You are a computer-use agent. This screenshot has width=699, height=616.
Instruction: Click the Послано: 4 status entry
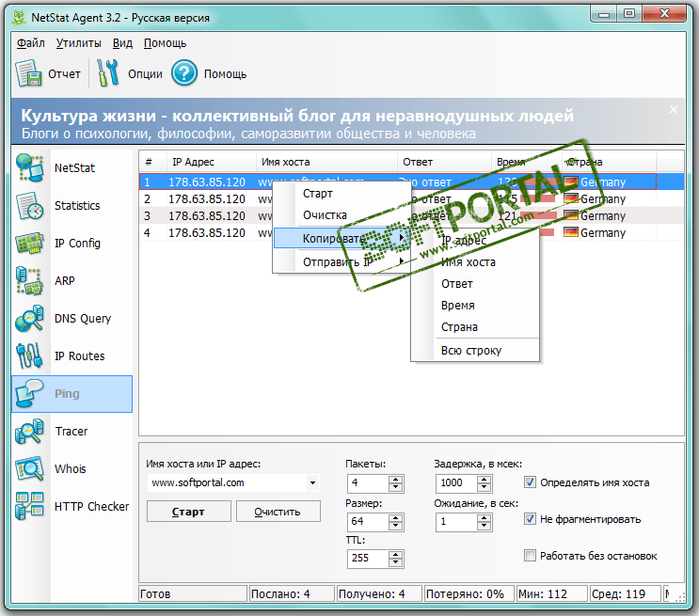(x=291, y=593)
